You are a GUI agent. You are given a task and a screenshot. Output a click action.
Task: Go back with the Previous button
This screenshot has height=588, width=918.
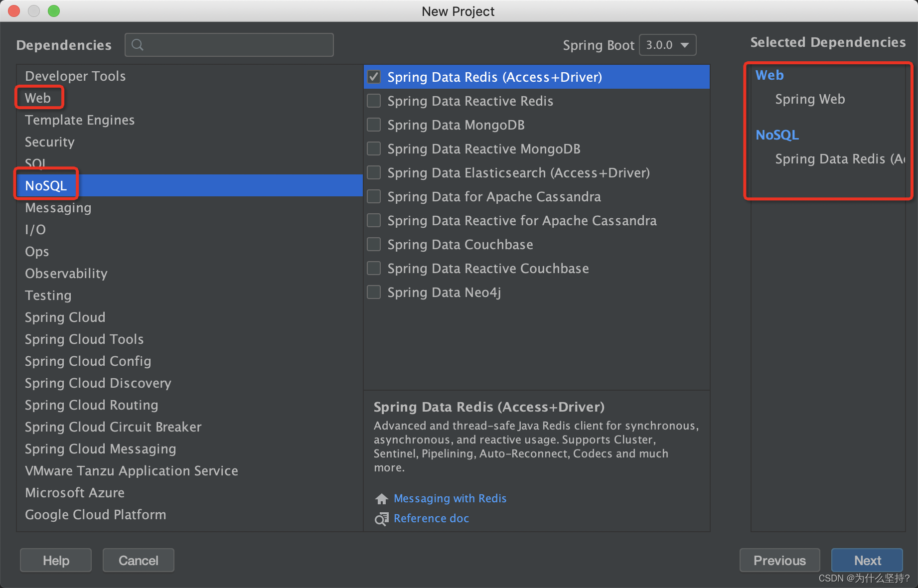pyautogui.click(x=779, y=561)
